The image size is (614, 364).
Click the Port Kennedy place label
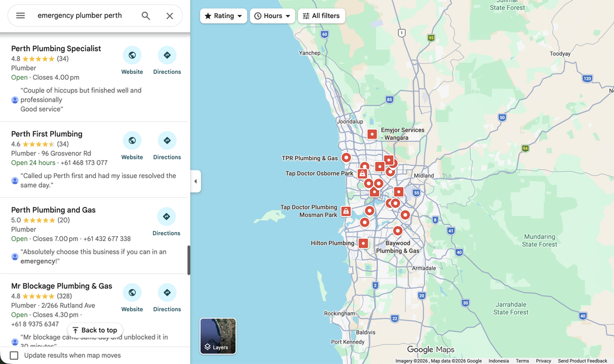pos(347,342)
